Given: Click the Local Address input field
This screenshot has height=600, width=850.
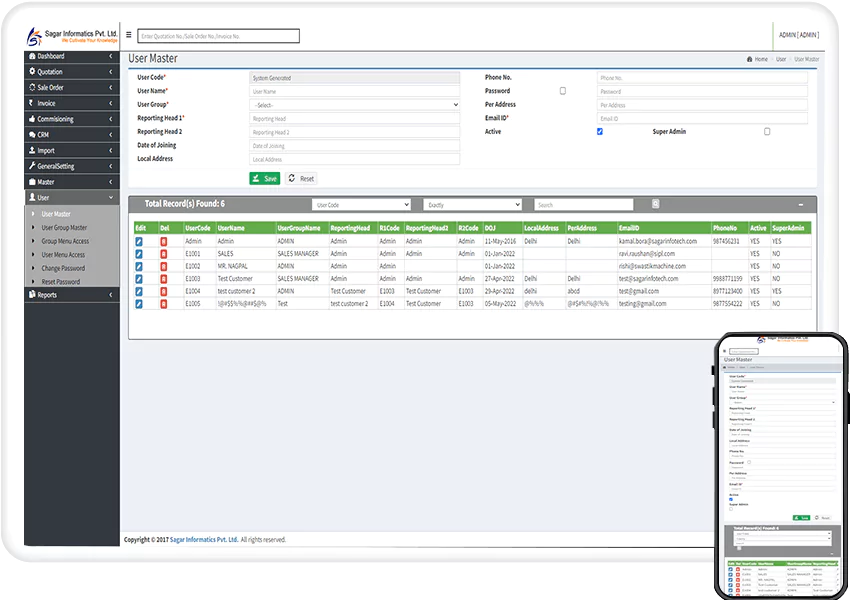Looking at the screenshot, I should click(x=355, y=159).
